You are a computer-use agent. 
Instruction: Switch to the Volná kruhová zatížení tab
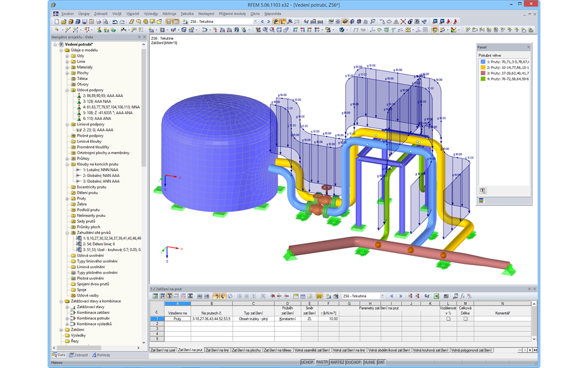tap(431, 350)
